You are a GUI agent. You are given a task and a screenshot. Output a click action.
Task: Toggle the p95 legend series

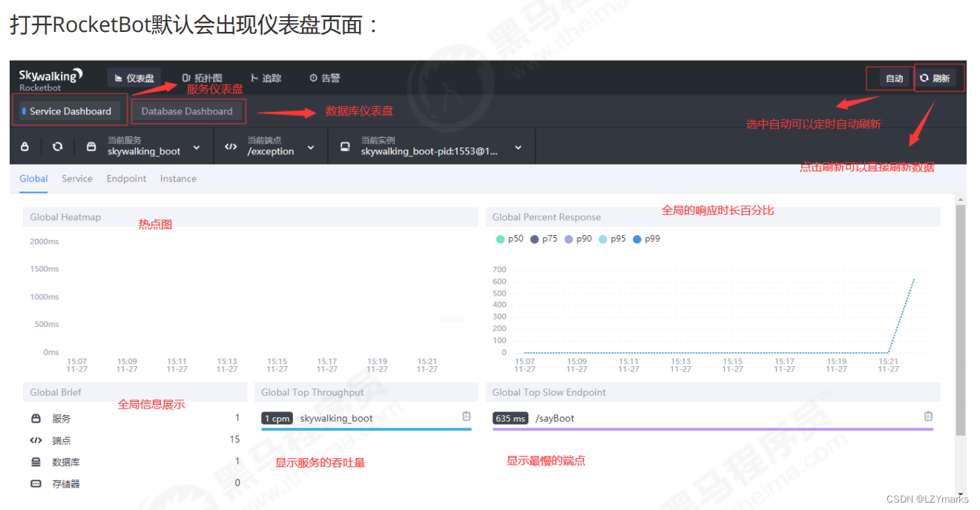click(x=612, y=239)
